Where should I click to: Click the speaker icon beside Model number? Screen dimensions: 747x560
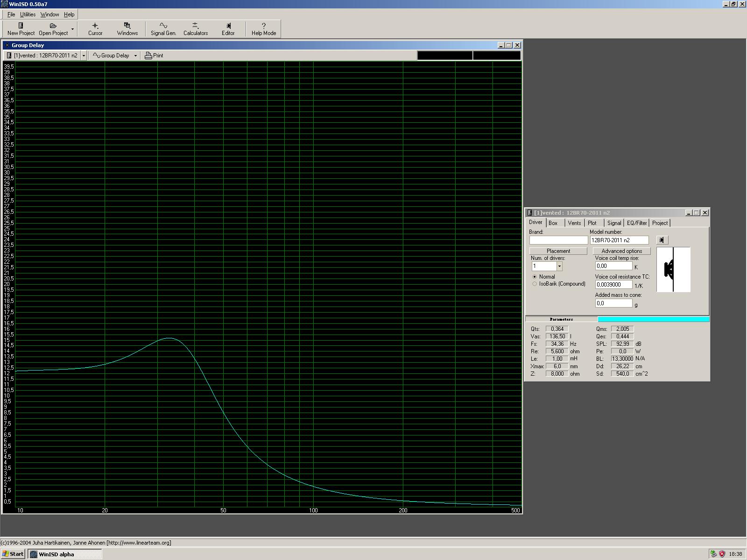[x=662, y=240]
